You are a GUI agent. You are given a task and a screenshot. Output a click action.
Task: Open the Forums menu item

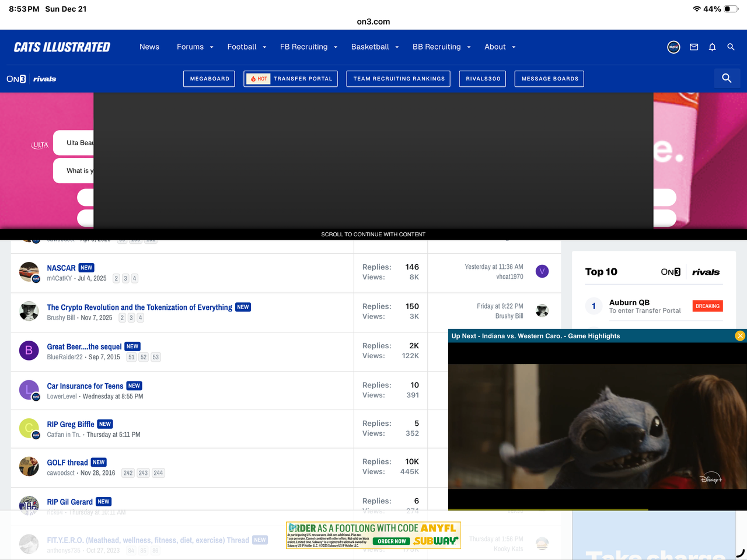click(x=190, y=47)
